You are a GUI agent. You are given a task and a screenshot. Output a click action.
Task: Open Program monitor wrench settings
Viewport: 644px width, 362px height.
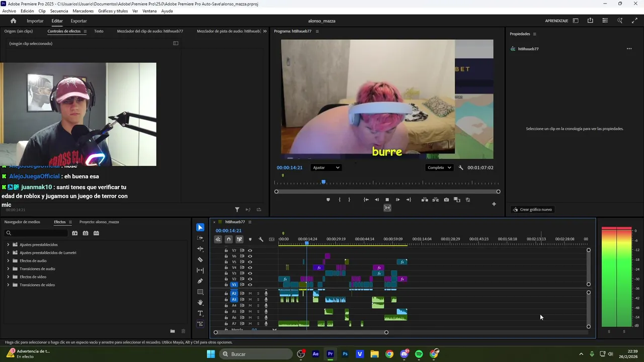tap(461, 167)
